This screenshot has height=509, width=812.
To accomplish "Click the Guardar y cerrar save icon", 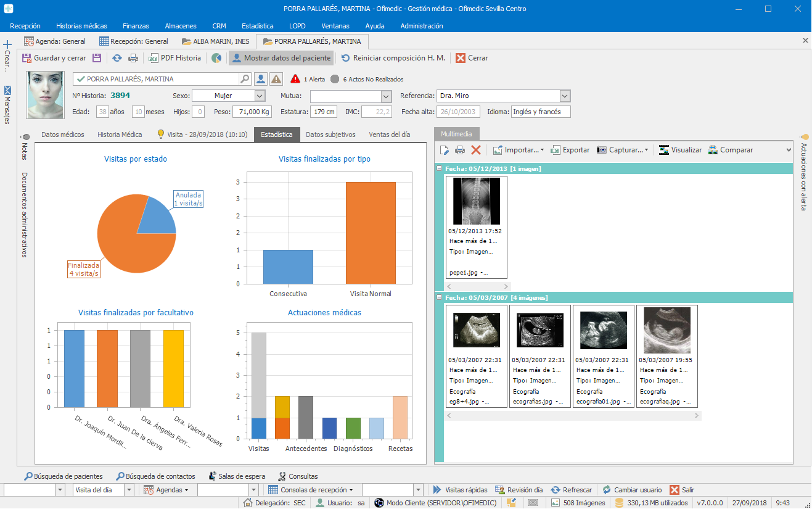I will pos(27,58).
